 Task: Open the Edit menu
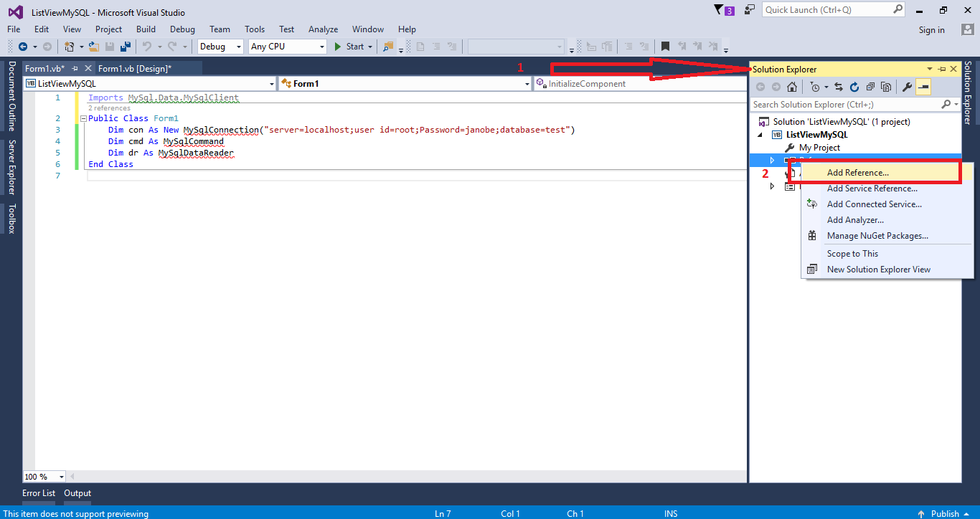[42, 29]
